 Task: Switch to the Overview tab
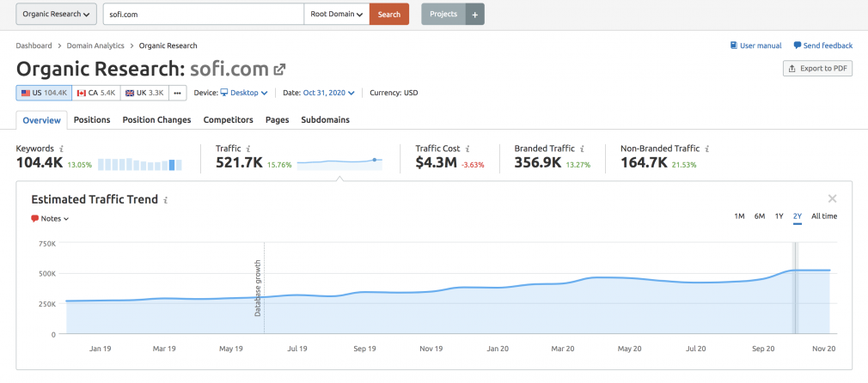(41, 120)
